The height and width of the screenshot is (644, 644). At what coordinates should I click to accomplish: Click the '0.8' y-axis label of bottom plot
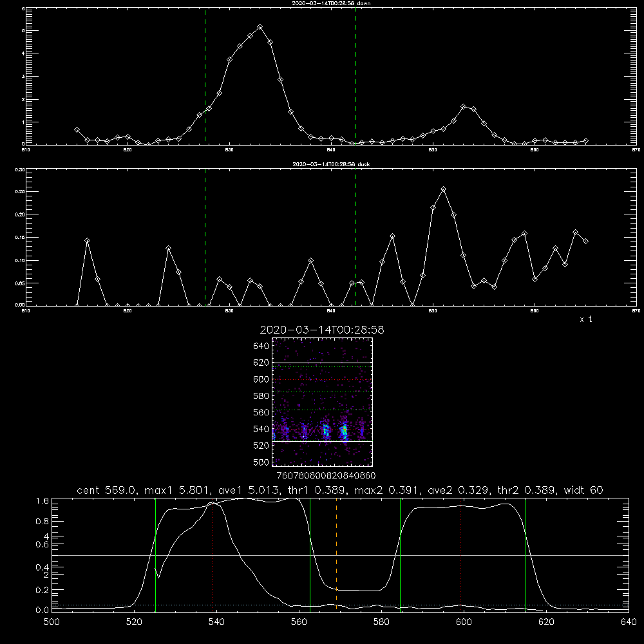click(43, 522)
